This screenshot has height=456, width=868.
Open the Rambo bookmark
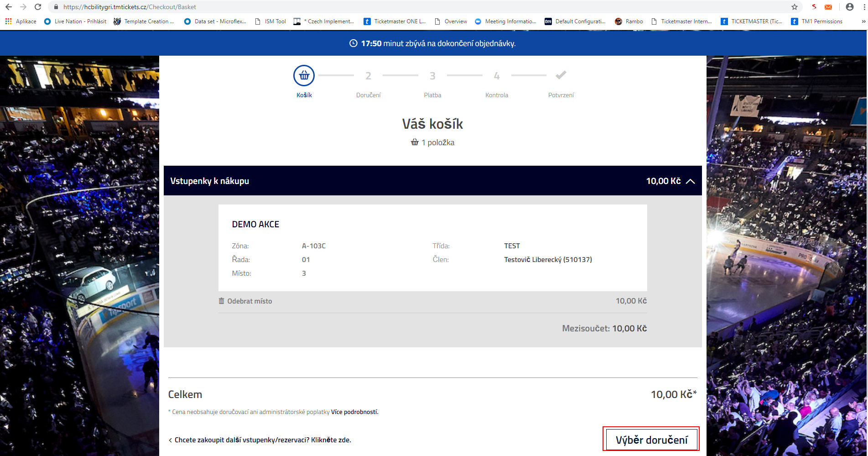point(629,21)
